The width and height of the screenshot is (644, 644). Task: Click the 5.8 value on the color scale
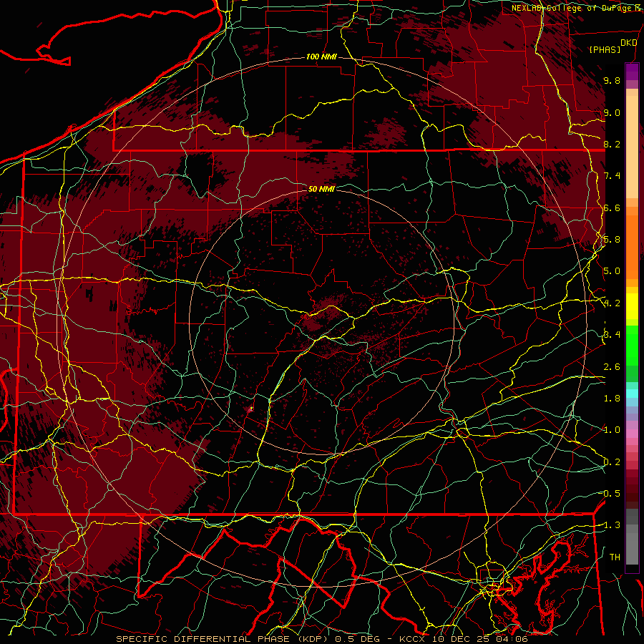(x=612, y=240)
